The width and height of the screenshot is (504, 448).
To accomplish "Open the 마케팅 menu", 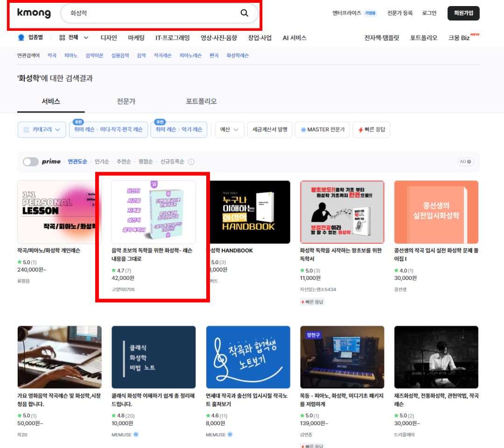I will [x=136, y=38].
